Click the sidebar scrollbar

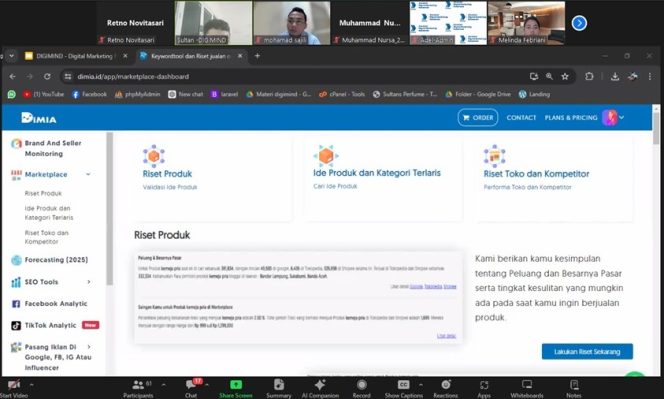point(110,208)
